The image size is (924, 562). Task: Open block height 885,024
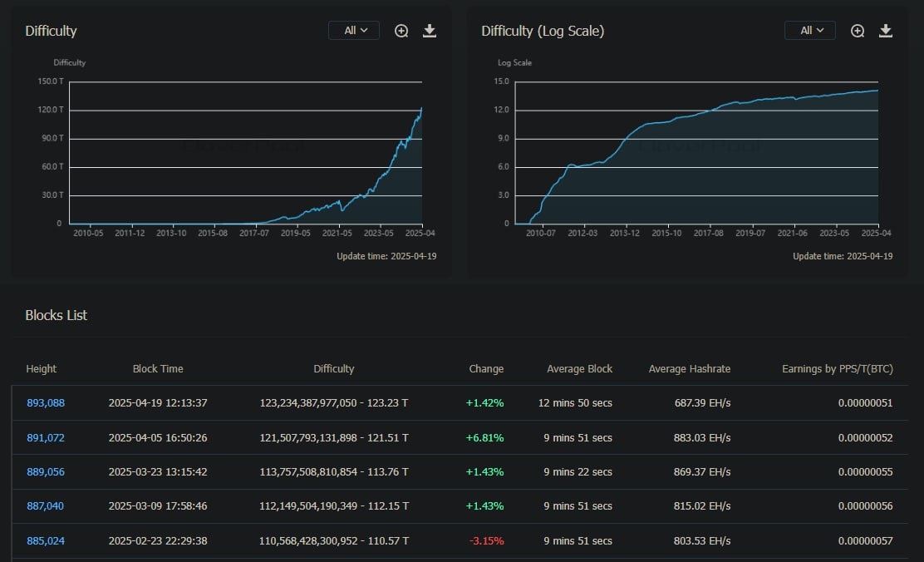point(46,540)
